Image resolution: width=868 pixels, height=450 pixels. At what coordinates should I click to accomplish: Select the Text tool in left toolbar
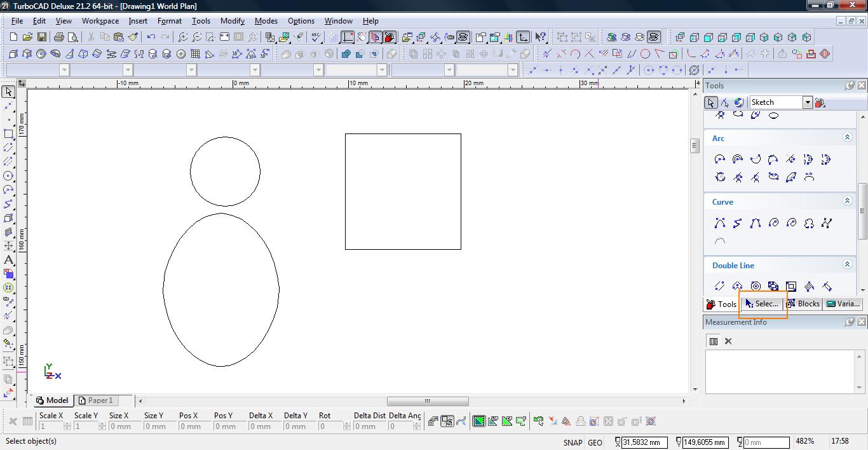(8, 260)
